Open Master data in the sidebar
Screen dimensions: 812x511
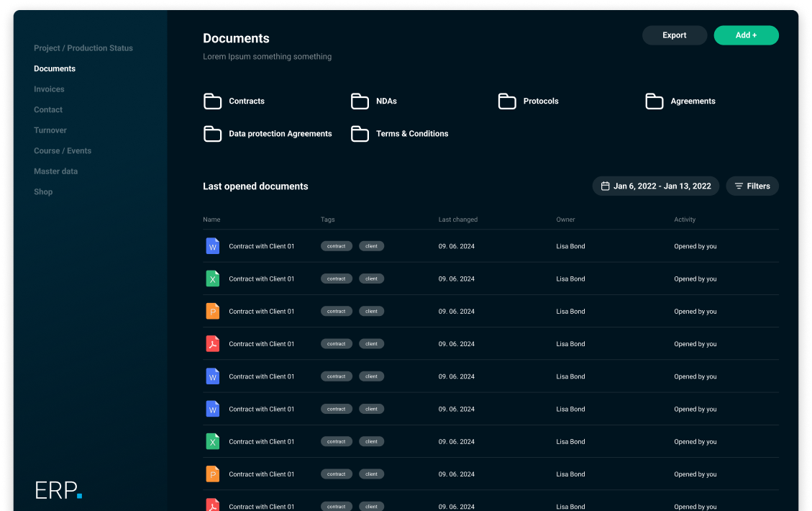pos(56,171)
